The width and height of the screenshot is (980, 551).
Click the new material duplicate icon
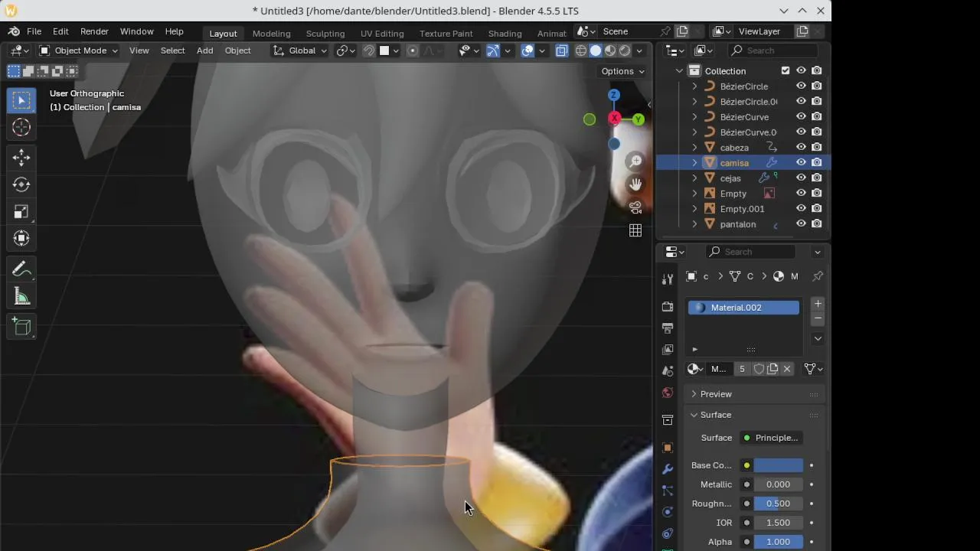[773, 369]
